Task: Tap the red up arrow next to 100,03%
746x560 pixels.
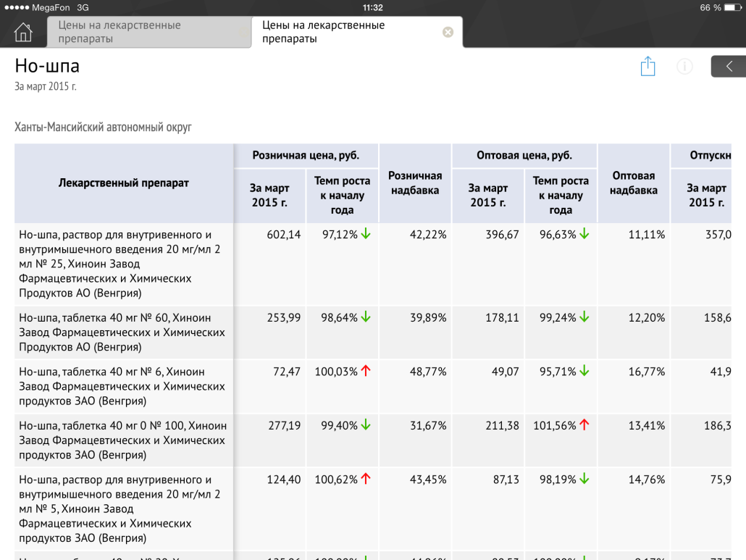Action: coord(365,371)
